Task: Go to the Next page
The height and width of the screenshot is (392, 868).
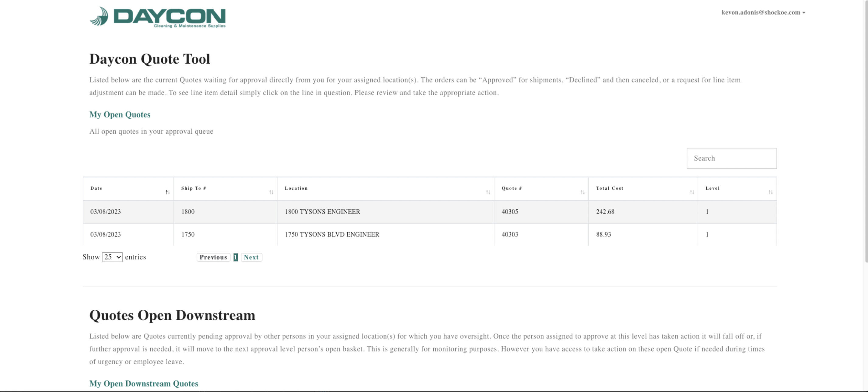Action: (251, 257)
